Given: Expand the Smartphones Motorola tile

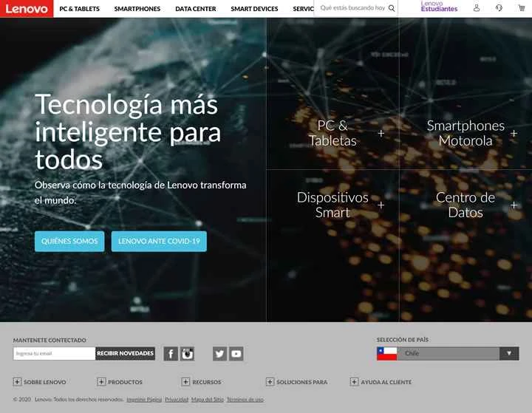Looking at the screenshot, I should (x=465, y=133).
